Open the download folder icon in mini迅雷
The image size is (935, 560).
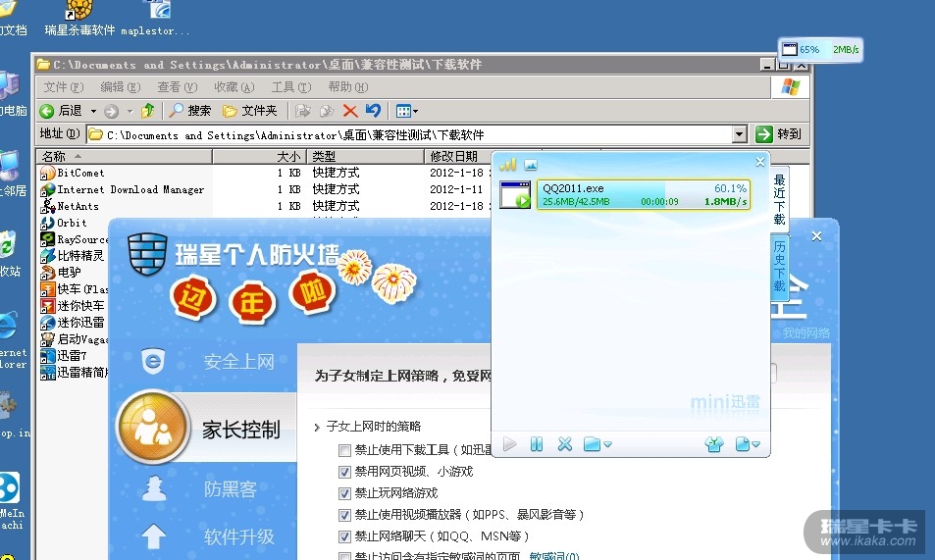point(593,444)
